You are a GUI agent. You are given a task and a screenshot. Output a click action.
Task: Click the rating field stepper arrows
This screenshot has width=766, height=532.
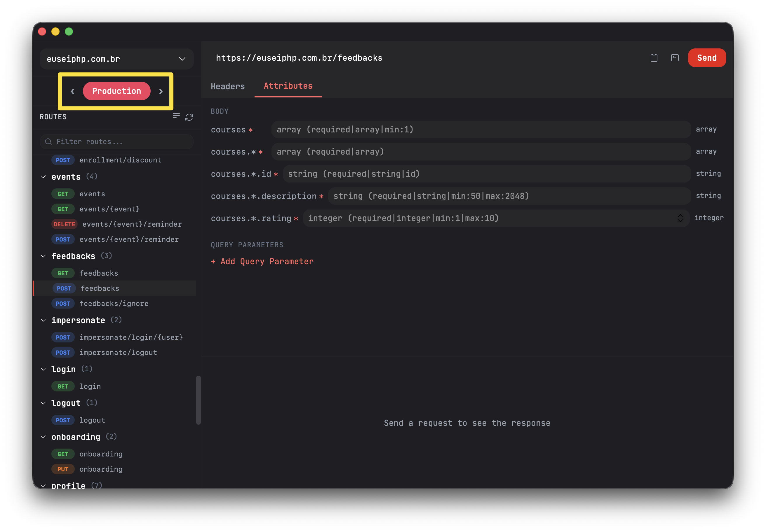coord(680,218)
